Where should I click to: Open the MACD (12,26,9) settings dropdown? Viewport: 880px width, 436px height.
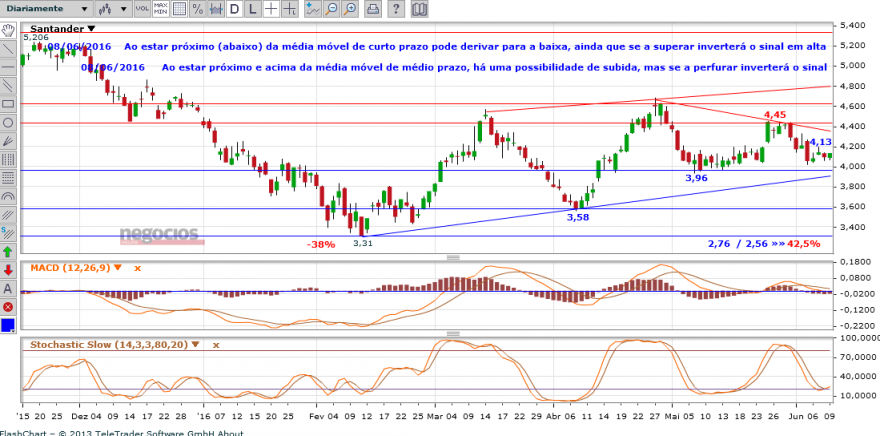pos(117,268)
